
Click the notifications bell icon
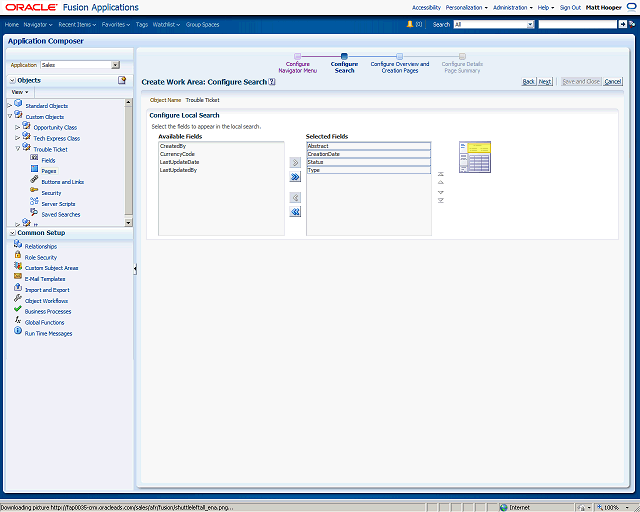click(x=410, y=24)
